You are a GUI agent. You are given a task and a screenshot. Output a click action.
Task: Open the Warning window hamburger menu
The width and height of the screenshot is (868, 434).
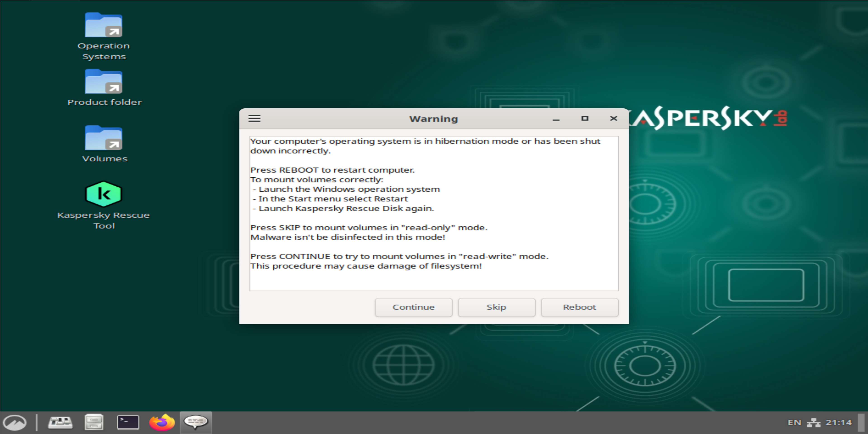254,119
